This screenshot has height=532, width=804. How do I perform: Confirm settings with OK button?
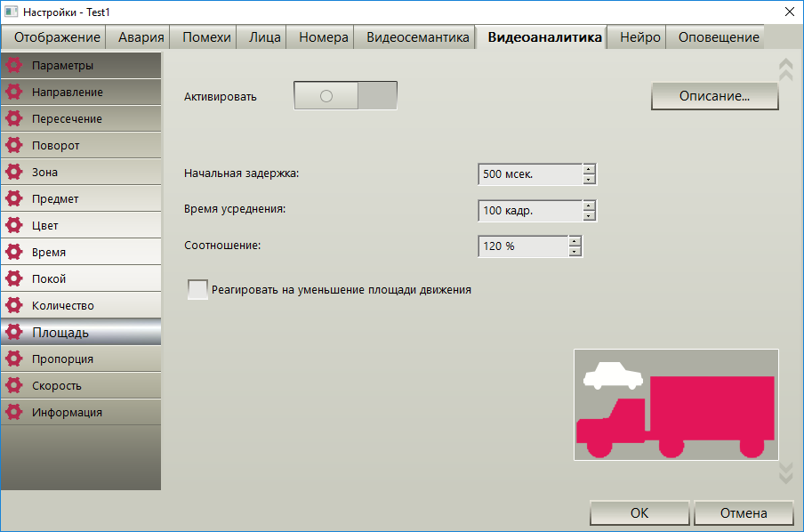point(639,513)
